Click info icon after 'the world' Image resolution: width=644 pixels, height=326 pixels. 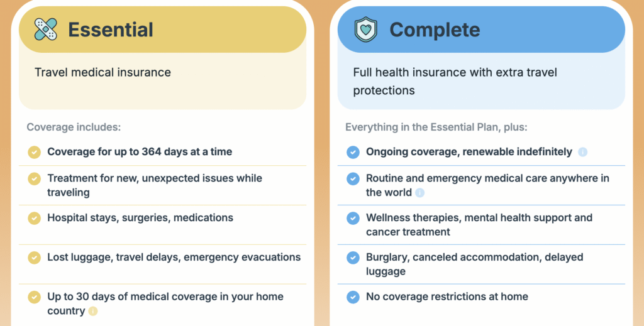coord(420,193)
